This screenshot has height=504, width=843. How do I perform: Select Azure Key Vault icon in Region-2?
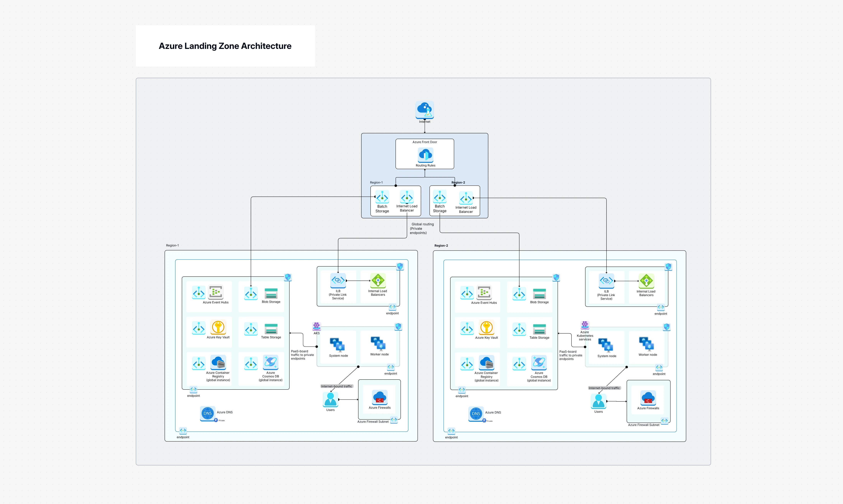coord(486,328)
